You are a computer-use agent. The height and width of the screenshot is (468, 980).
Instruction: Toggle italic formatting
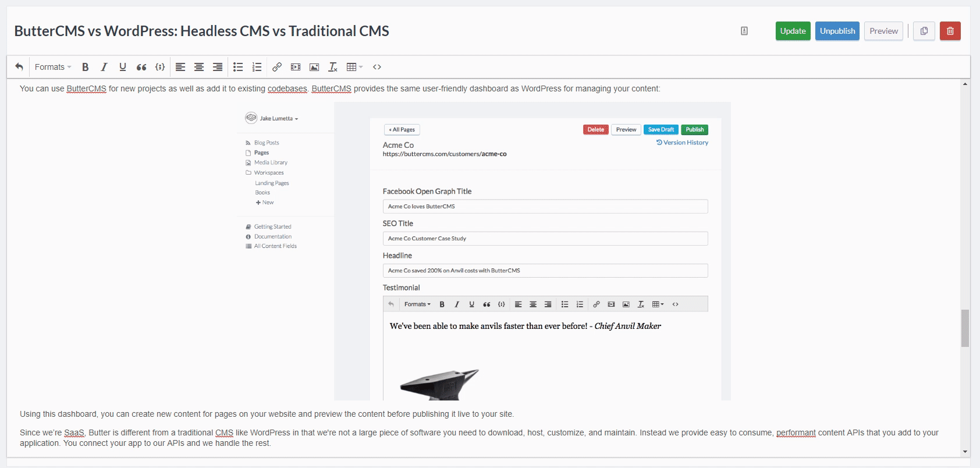(104, 67)
